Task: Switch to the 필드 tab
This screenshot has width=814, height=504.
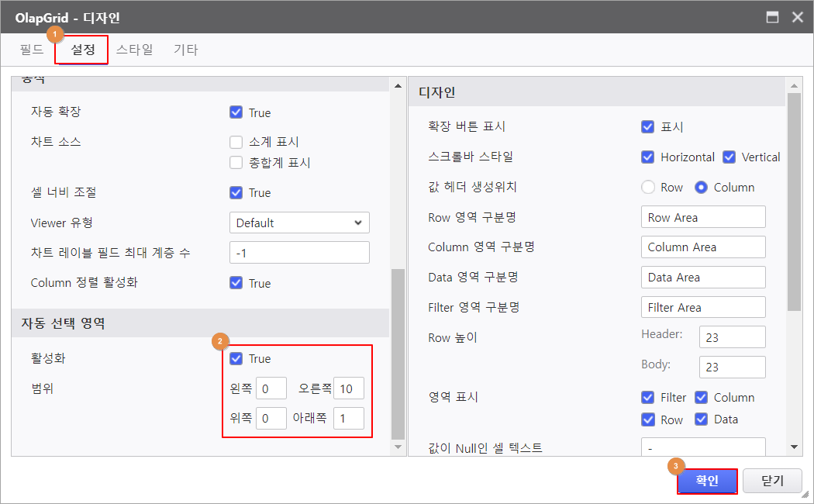Action: (32, 50)
